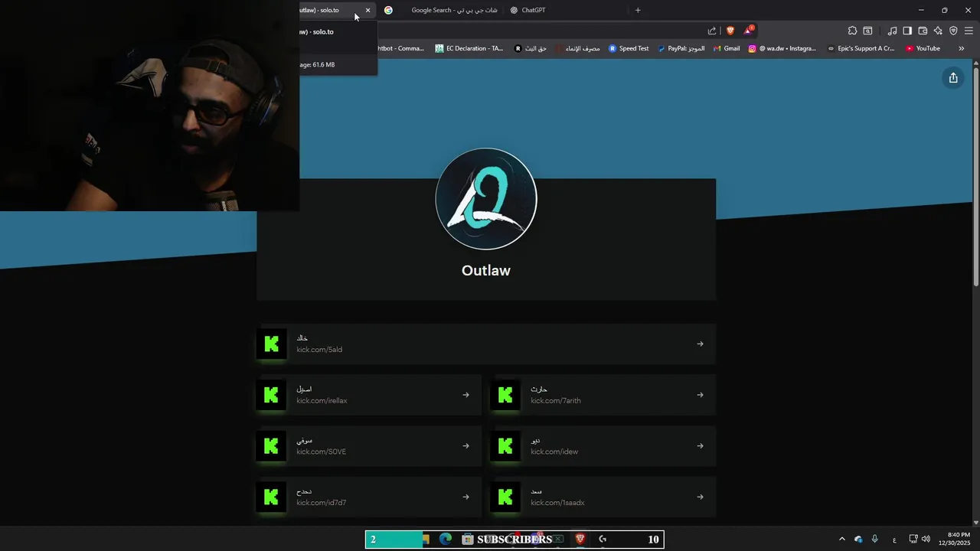
Task: Click the Brave Shields lion icon
Action: [x=730, y=31]
